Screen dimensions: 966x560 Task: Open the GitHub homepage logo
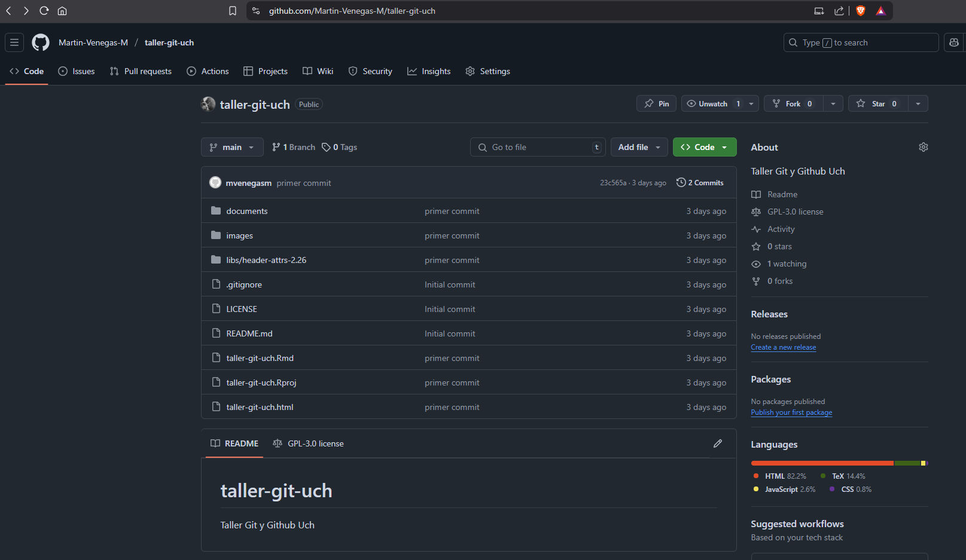[x=41, y=42]
